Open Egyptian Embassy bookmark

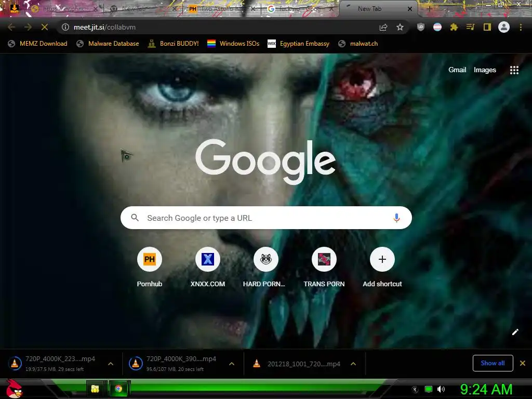[299, 44]
